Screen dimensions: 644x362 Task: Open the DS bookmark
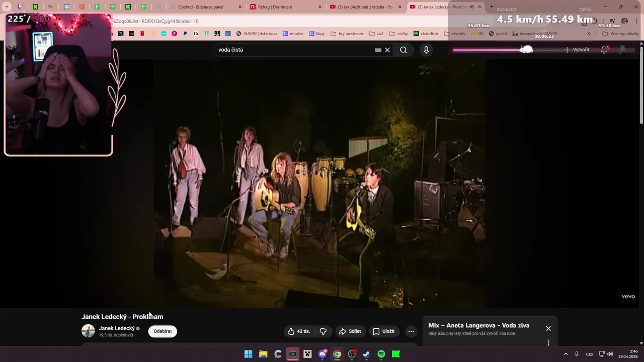[x=477, y=34]
